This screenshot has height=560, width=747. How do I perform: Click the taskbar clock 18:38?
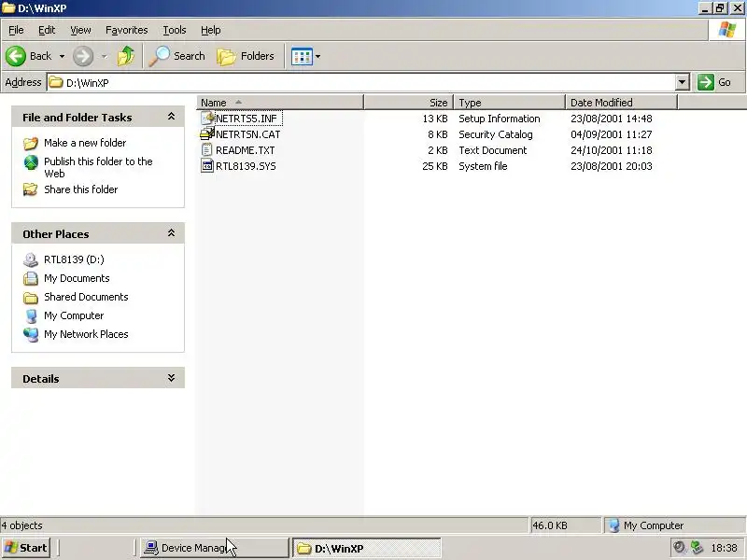coord(725,548)
